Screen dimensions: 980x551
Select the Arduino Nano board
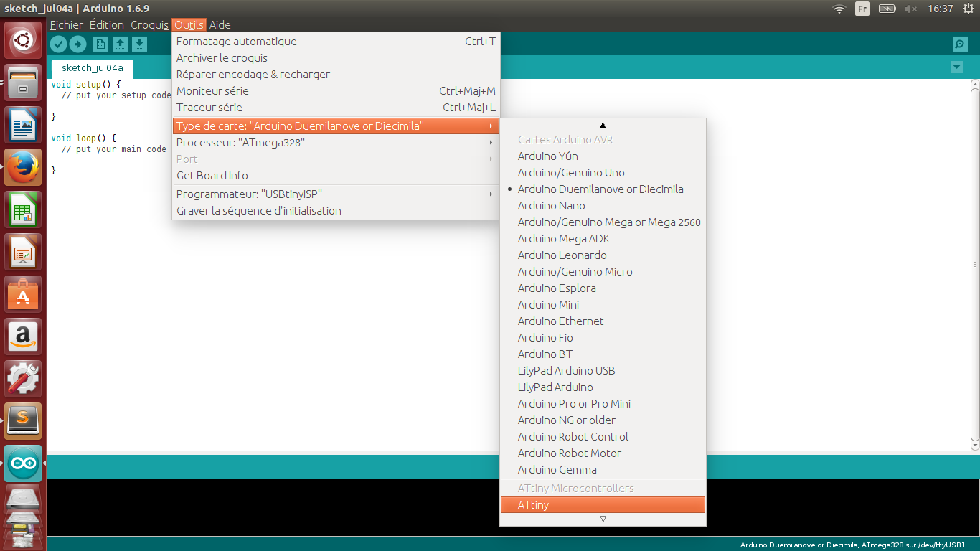click(x=603, y=206)
